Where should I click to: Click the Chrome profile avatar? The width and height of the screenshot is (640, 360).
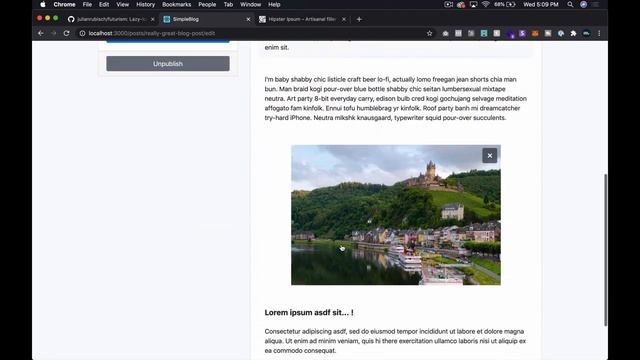pyautogui.click(x=586, y=33)
